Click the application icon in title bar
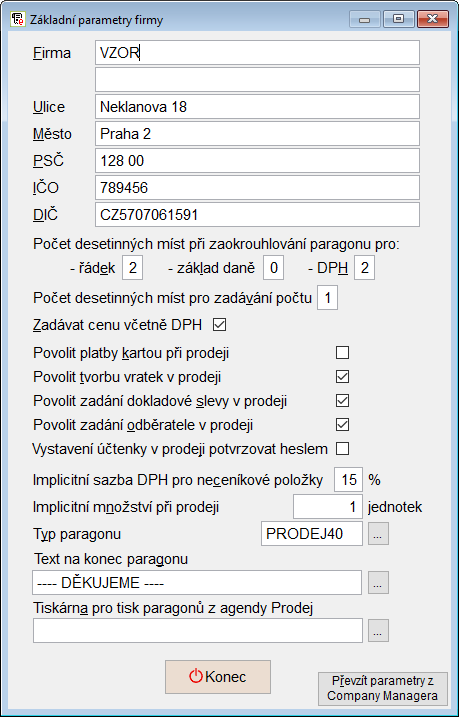The height and width of the screenshot is (717, 459). pos(18,20)
